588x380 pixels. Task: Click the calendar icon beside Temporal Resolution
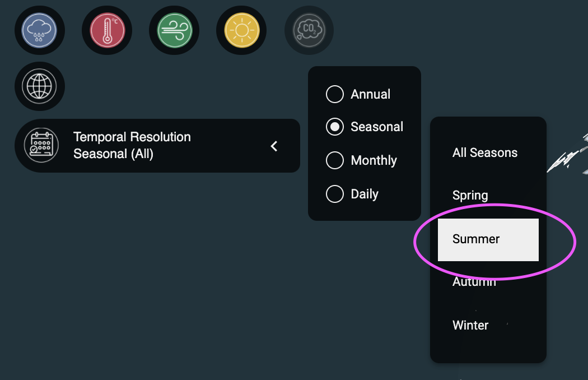tap(41, 145)
